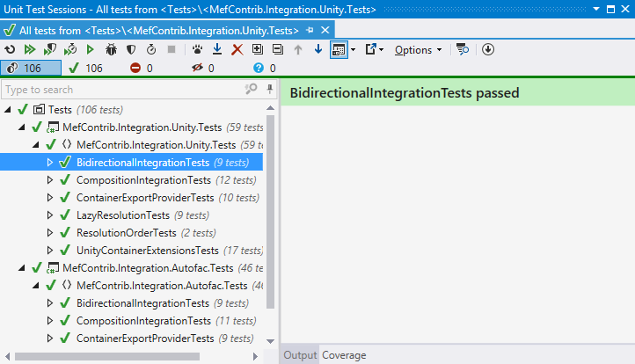Image resolution: width=635 pixels, height=364 pixels.
Task: Open the Options dropdown menu
Action: click(x=418, y=50)
